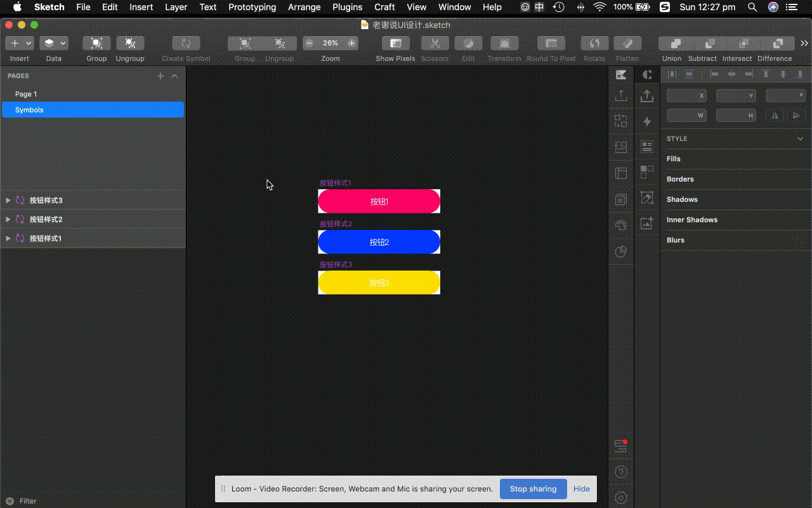Open the pie chart plugin icon
812x508 pixels.
(x=621, y=251)
